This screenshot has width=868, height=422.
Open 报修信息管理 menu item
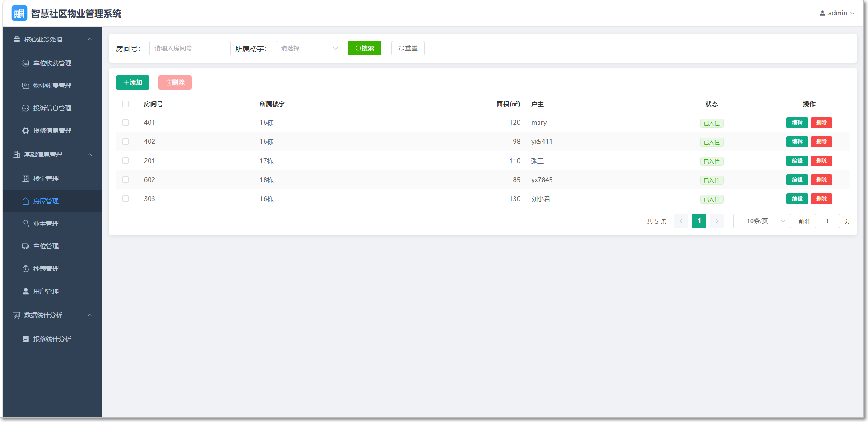click(52, 131)
